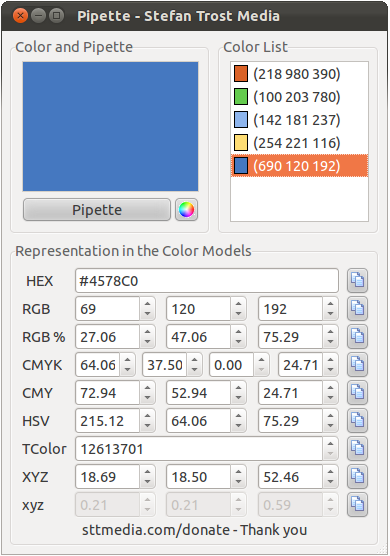The width and height of the screenshot is (390, 556).
Task: Focus the RGB green field showing 120
Action: tap(199, 308)
